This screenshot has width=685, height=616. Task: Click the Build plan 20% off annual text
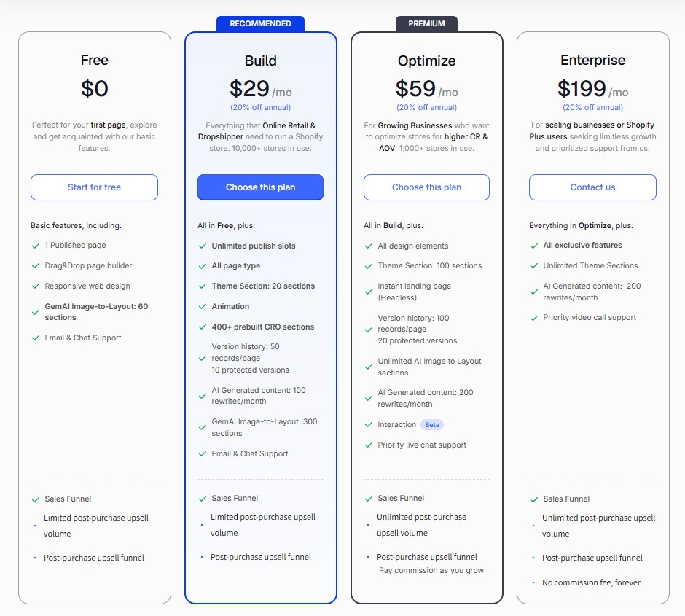260,107
